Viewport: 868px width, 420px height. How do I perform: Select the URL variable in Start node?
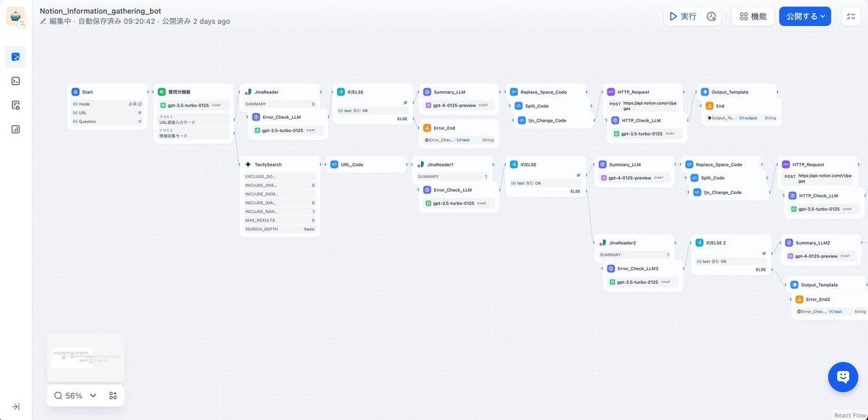tap(107, 112)
